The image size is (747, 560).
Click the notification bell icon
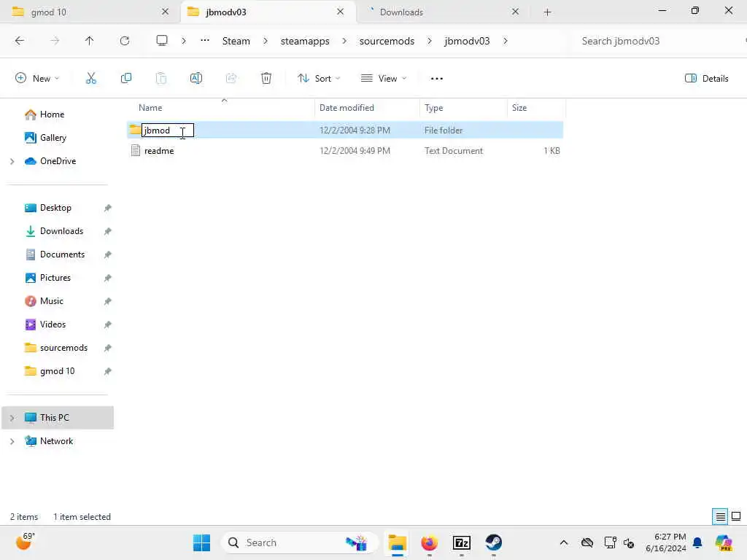point(697,542)
